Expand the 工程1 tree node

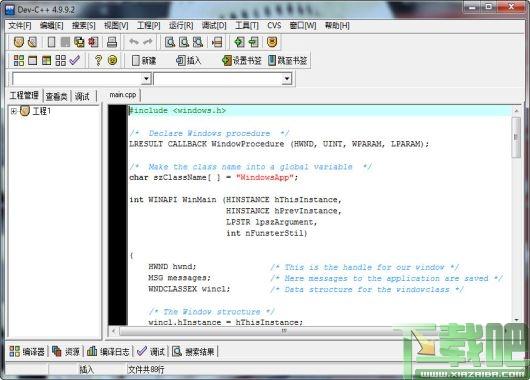[14, 111]
